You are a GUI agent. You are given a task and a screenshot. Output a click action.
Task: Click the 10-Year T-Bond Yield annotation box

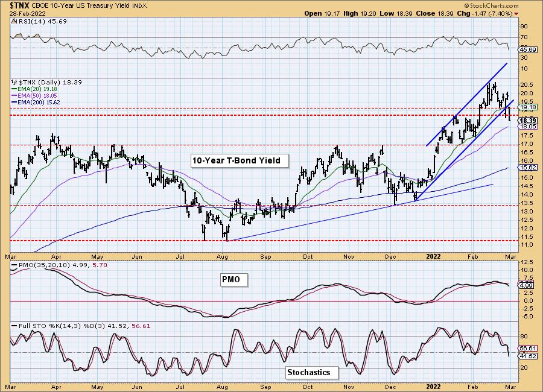240,161
